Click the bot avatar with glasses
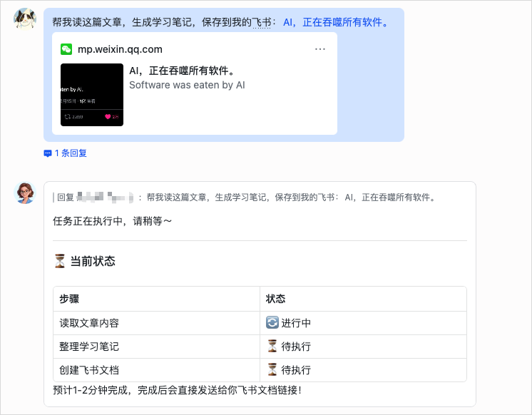 tap(26, 193)
